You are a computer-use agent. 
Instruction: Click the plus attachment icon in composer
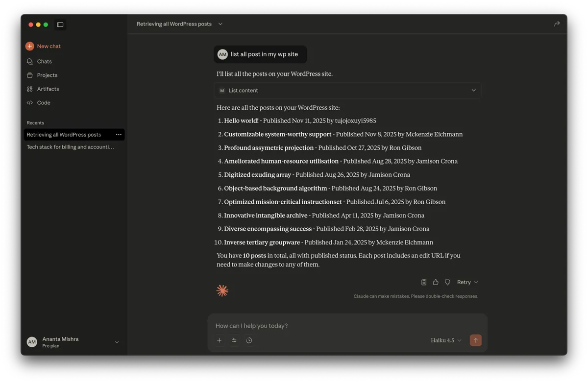[x=220, y=340]
